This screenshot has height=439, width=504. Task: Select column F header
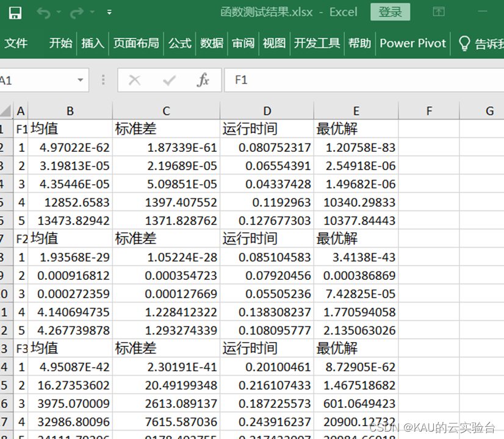click(x=429, y=111)
